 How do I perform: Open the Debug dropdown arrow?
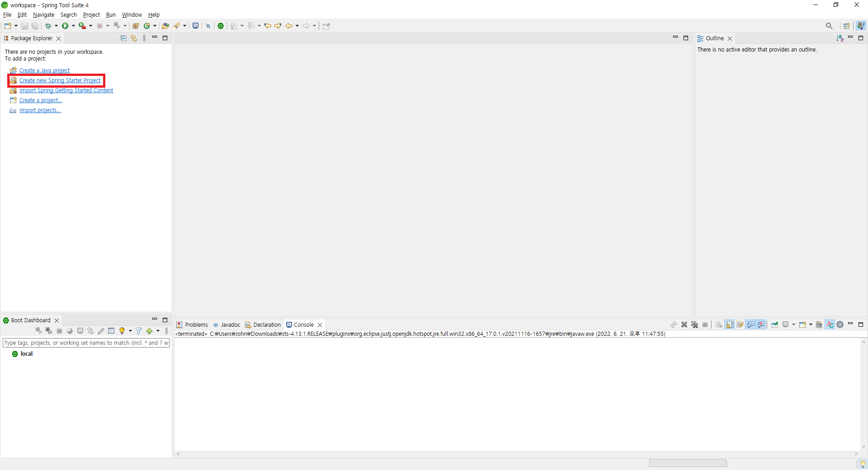coord(56,26)
